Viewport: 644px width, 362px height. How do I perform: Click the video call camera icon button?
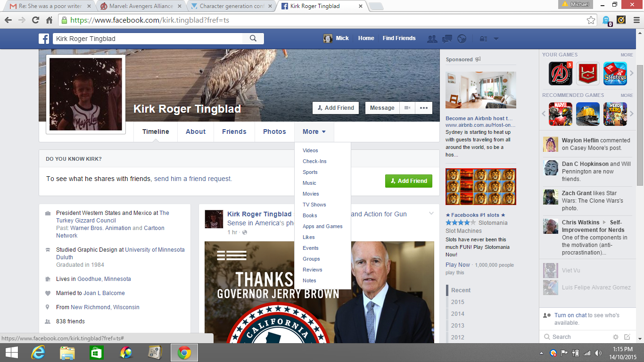point(407,108)
